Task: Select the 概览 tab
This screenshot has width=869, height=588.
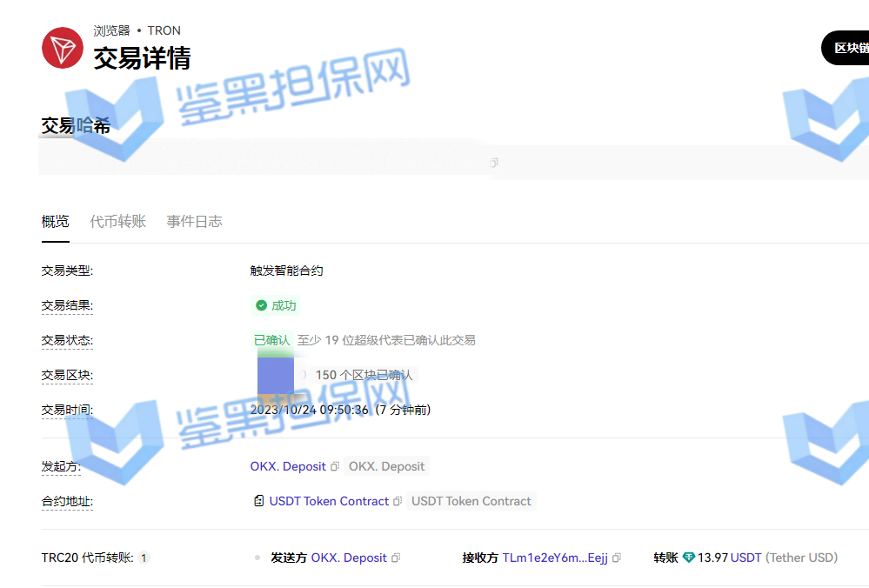Action: click(x=56, y=222)
